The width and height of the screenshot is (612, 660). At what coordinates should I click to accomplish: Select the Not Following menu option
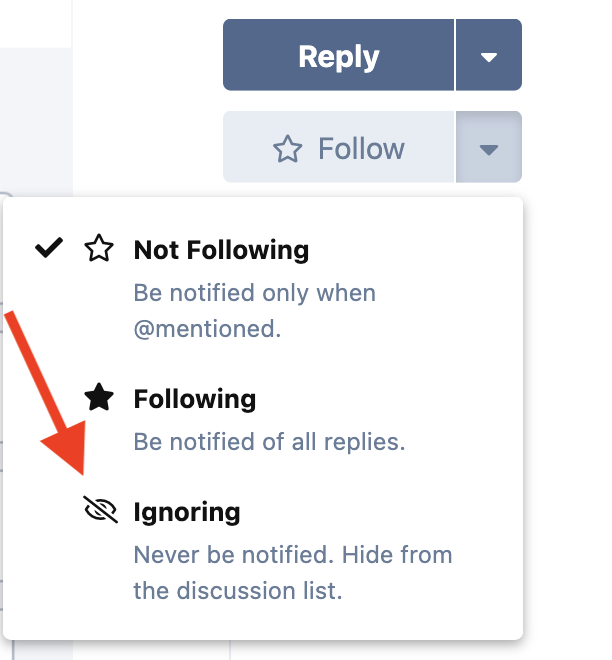[263, 286]
